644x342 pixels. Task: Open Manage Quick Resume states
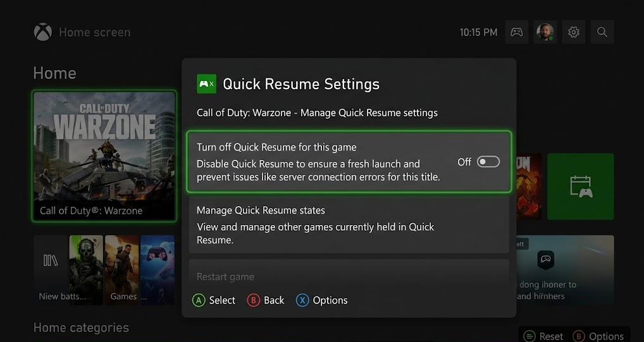(349, 224)
